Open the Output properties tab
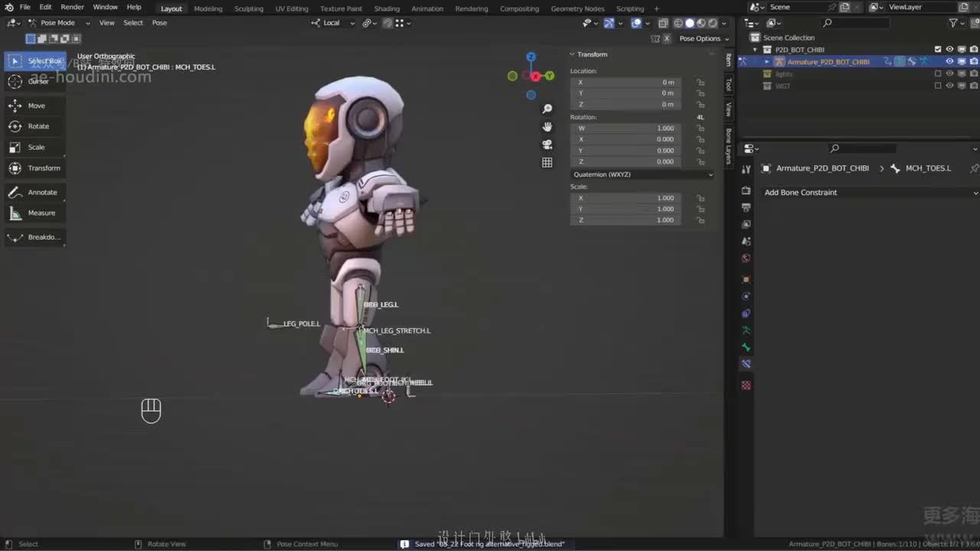980x551 pixels. point(746,207)
